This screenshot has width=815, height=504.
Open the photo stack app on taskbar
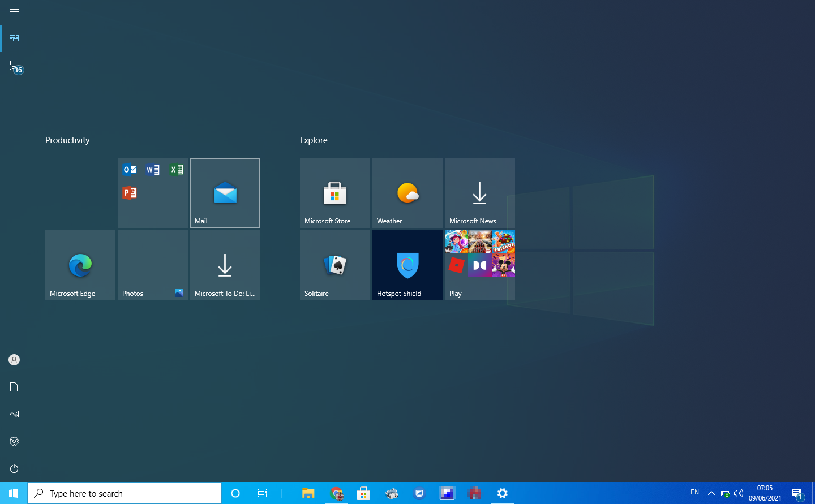[392, 493]
